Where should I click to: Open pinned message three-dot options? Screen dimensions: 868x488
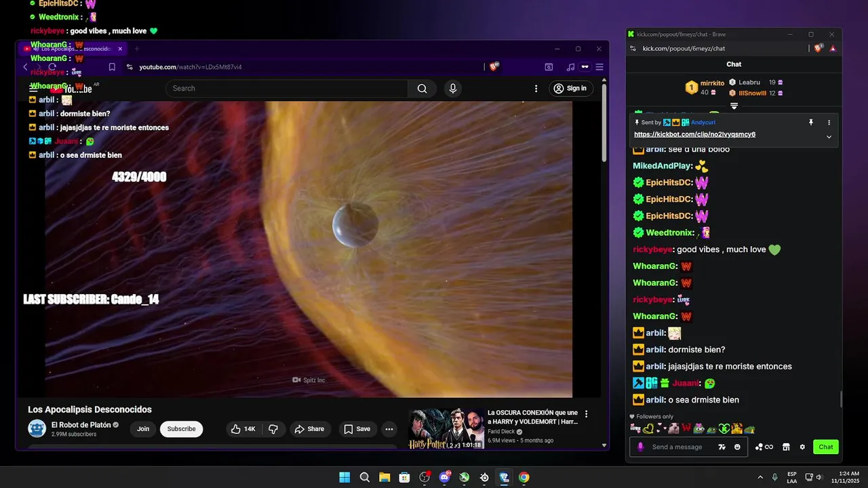829,123
